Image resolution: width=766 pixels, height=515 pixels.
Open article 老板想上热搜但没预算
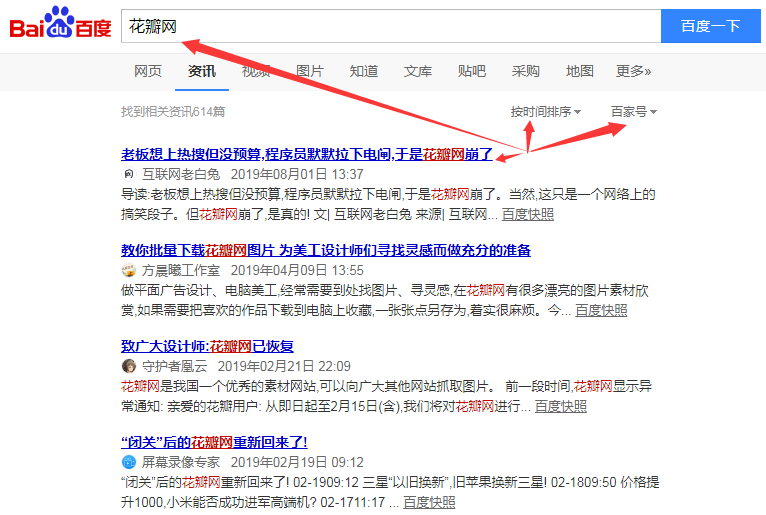(307, 154)
